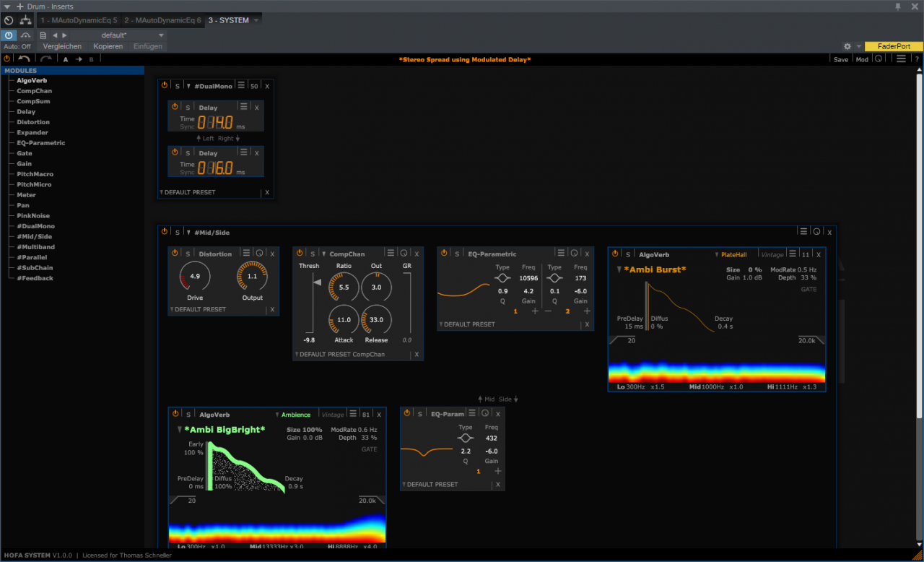This screenshot has width=924, height=562.
Task: Open the Distortion module's menu icon
Action: point(246,254)
